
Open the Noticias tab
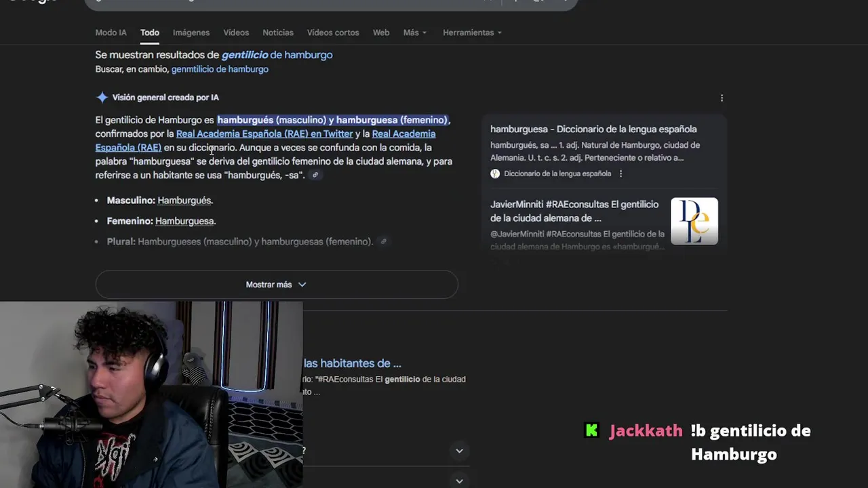(x=278, y=33)
